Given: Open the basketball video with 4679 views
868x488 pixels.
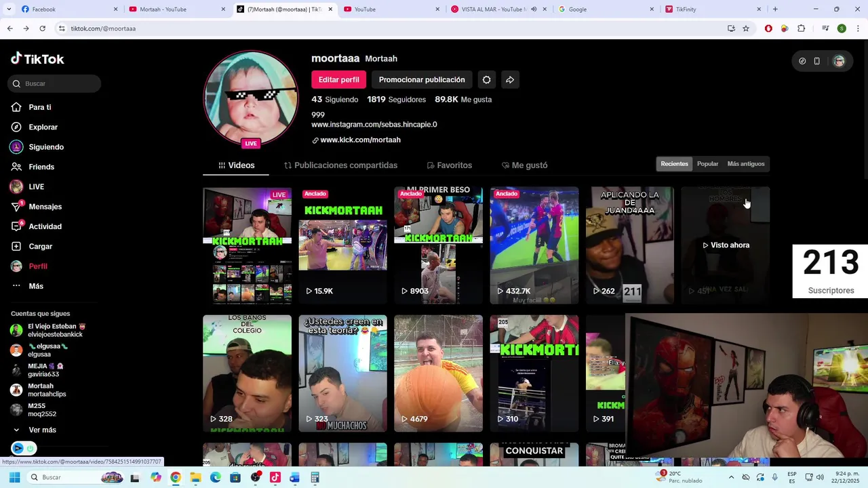Looking at the screenshot, I should pos(438,373).
